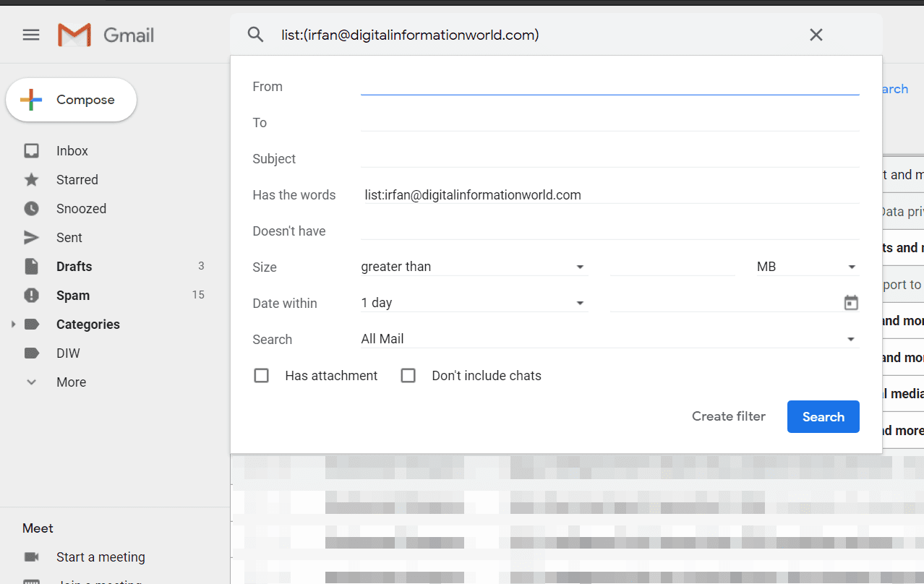Click the size value input field
Viewport: 924px width, 584px height.
coord(672,267)
